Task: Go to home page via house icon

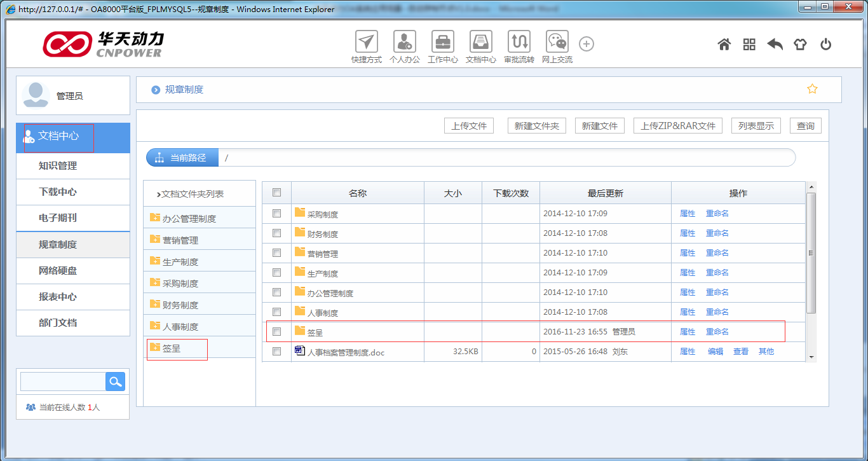Action: coord(724,45)
